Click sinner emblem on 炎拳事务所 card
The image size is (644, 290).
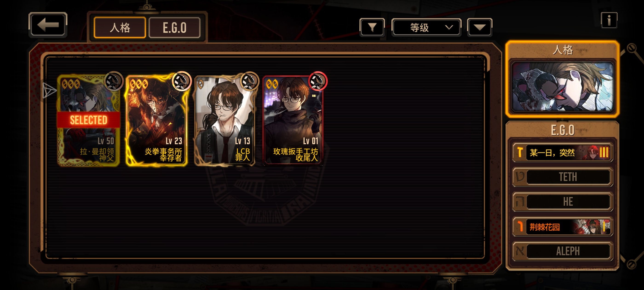tap(181, 81)
